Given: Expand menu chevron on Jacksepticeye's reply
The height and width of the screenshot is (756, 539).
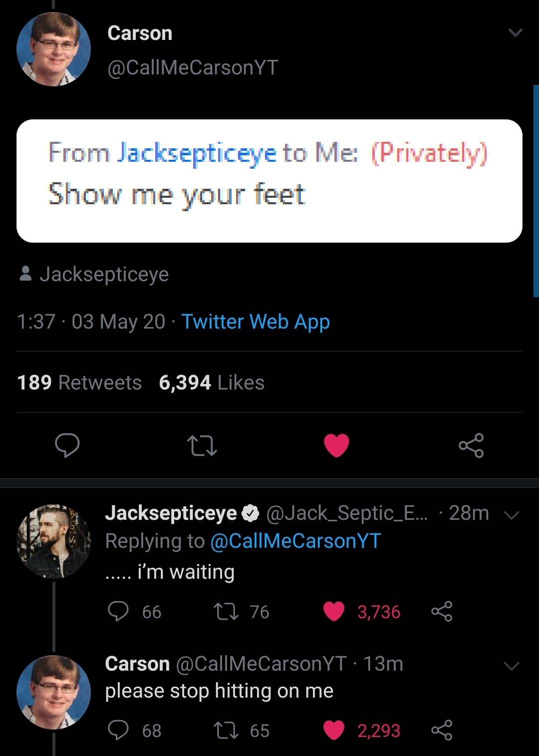Looking at the screenshot, I should click(x=512, y=514).
